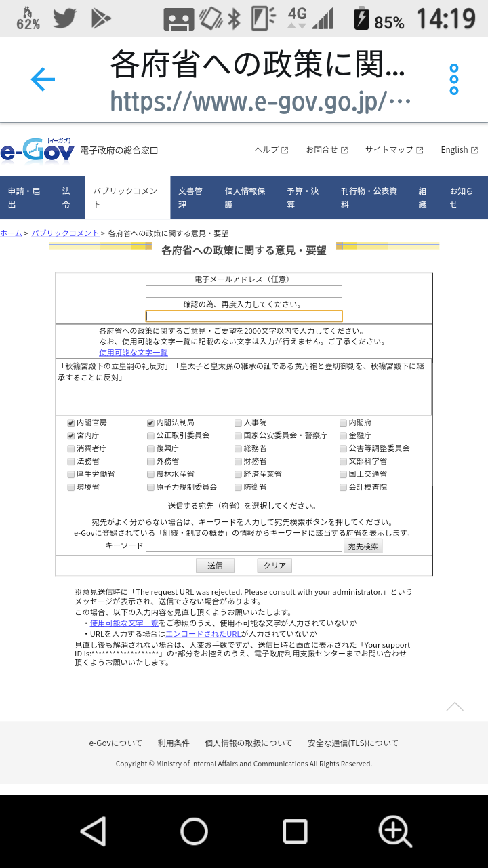The width and height of the screenshot is (488, 868).
Task: Tap the blue back arrow
Action: [43, 80]
